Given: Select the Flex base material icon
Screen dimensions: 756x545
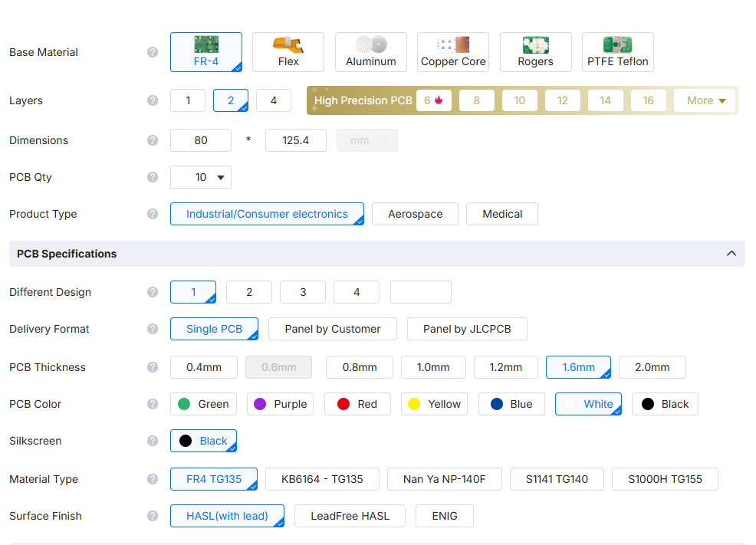Looking at the screenshot, I should [x=288, y=44].
